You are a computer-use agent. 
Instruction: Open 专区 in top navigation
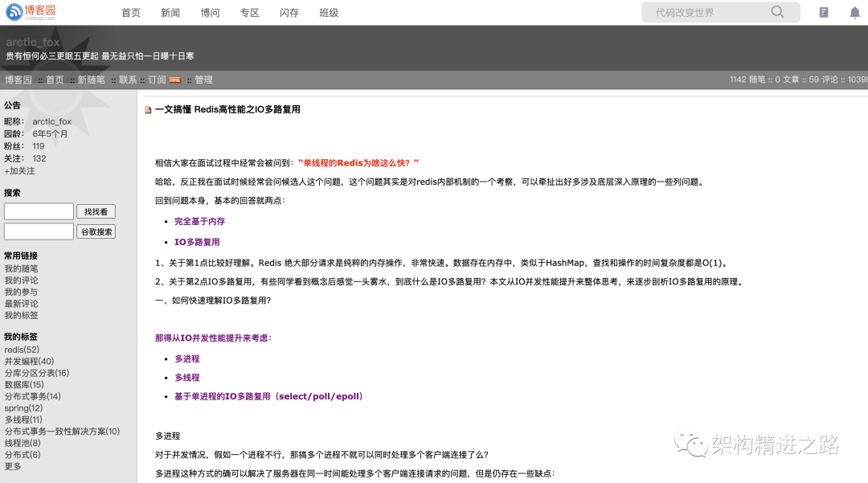pyautogui.click(x=250, y=13)
